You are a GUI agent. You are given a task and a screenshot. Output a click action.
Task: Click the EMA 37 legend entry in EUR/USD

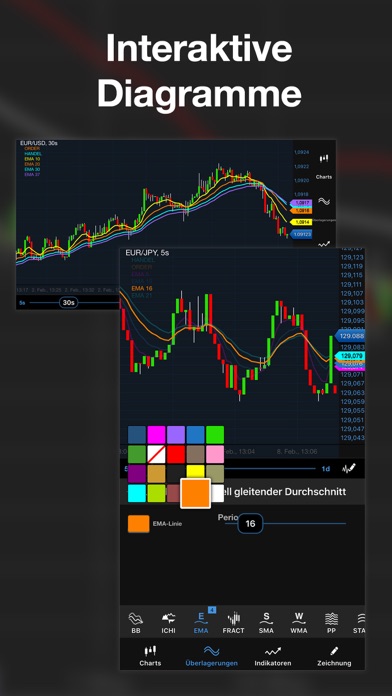(32, 175)
